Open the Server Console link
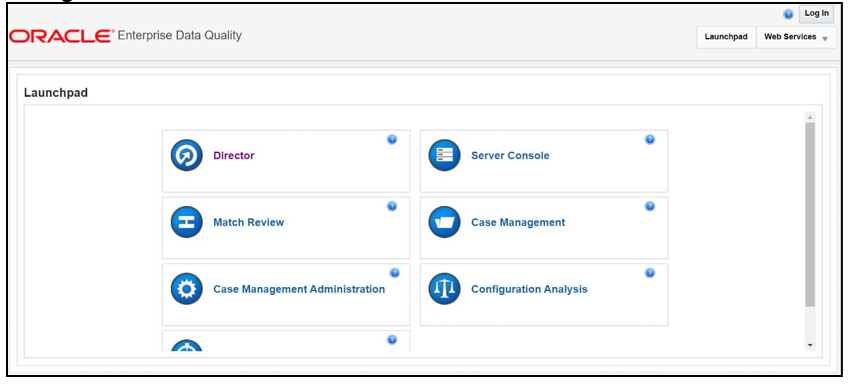The height and width of the screenshot is (385, 853). [x=510, y=156]
